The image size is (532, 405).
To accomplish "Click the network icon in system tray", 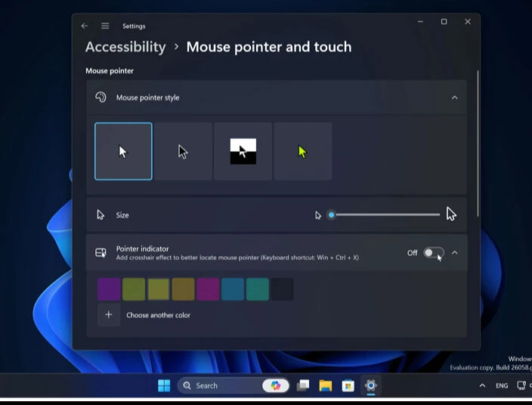I will pyautogui.click(x=521, y=385).
